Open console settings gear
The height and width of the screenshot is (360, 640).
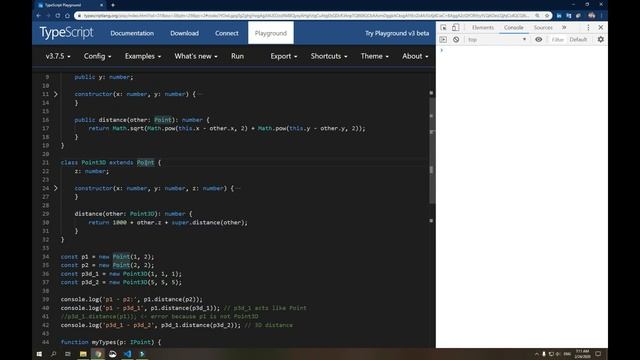600,40
